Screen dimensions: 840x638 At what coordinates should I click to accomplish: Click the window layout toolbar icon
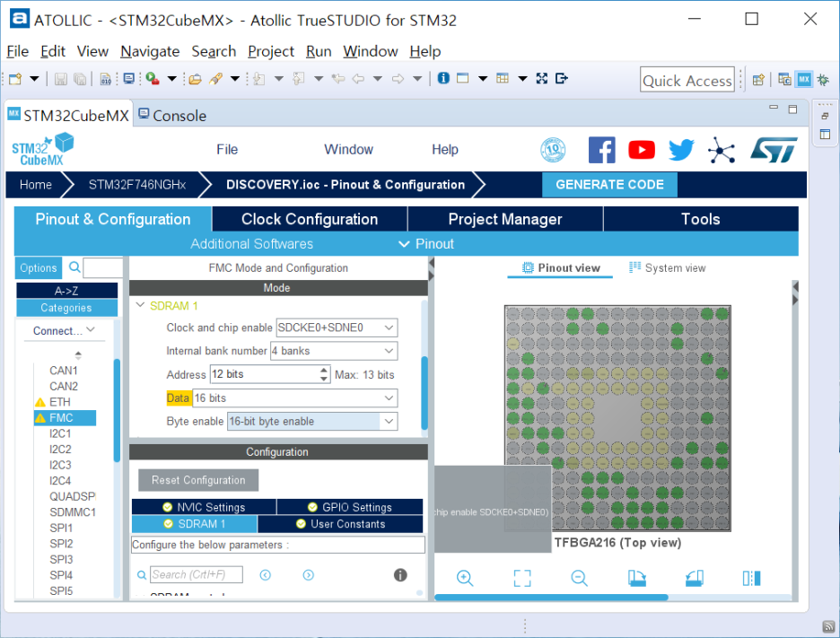point(462,78)
